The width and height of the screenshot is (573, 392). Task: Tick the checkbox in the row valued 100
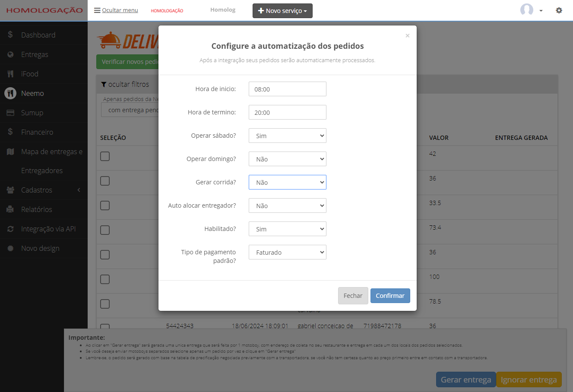point(105,279)
